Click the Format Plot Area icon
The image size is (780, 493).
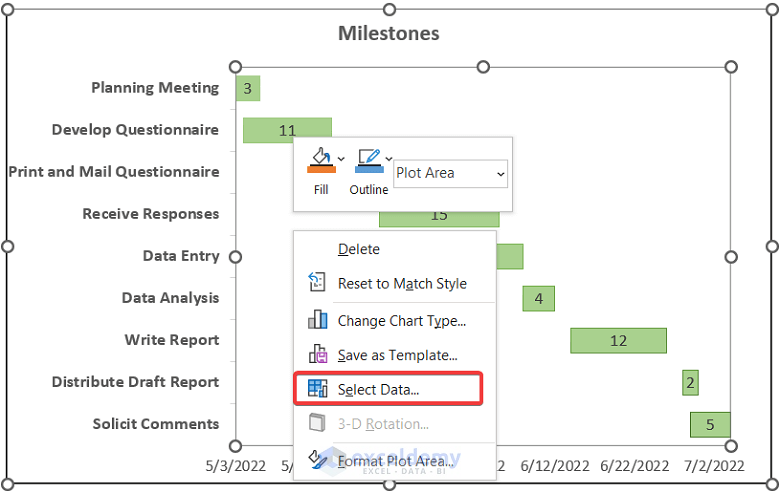[x=317, y=459]
